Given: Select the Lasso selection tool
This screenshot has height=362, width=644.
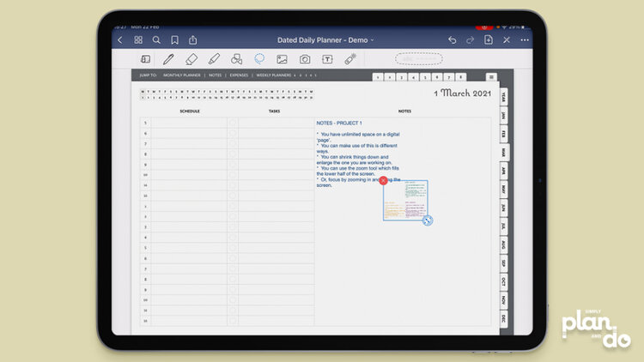Looking at the screenshot, I should [x=259, y=59].
